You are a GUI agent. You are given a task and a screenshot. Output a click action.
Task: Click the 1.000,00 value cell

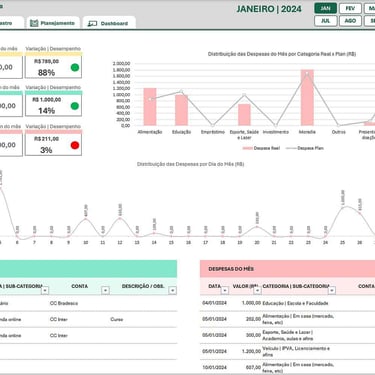click(x=251, y=303)
